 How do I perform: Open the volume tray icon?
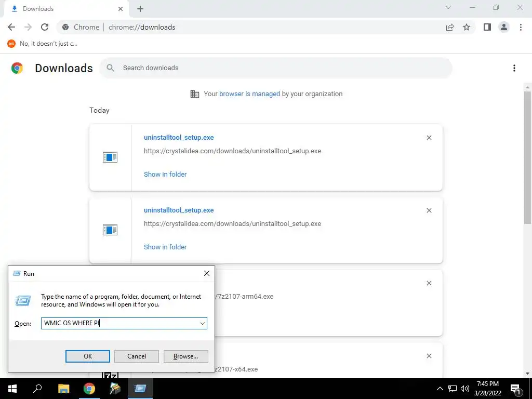click(465, 389)
